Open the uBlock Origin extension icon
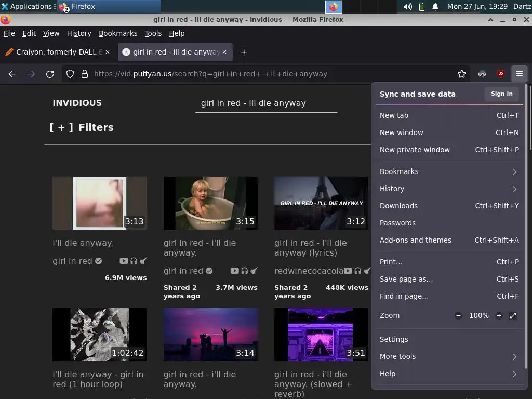 [501, 74]
